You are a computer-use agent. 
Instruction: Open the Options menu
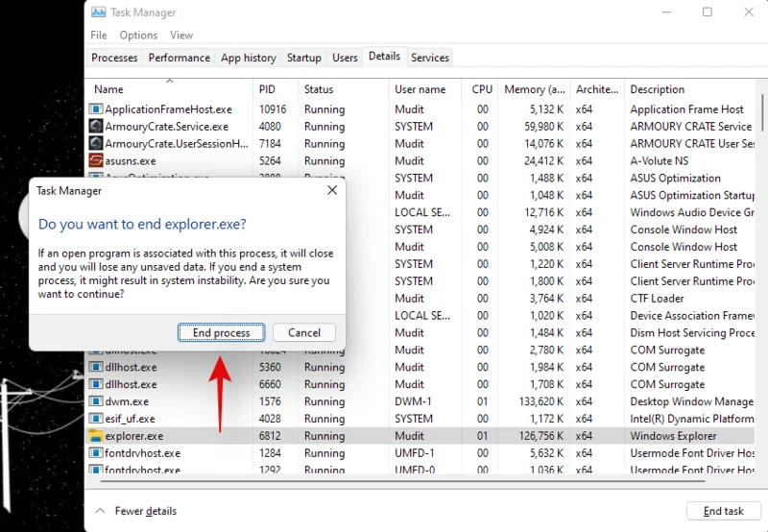(138, 36)
